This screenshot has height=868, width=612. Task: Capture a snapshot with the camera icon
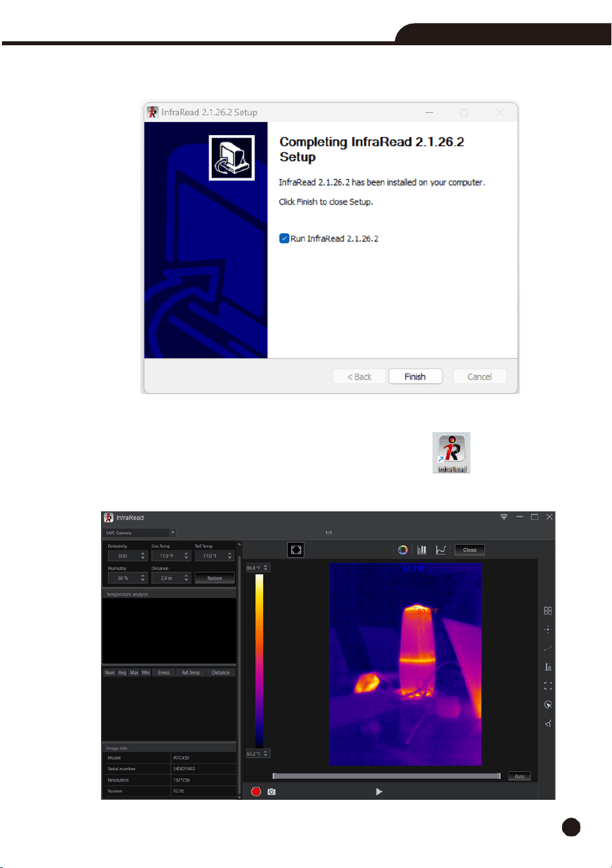click(x=272, y=792)
